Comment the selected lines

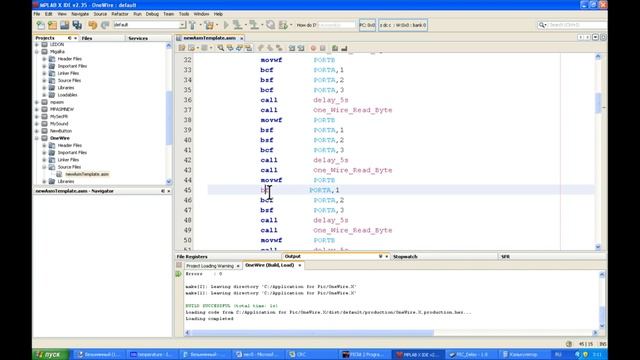(x=335, y=48)
